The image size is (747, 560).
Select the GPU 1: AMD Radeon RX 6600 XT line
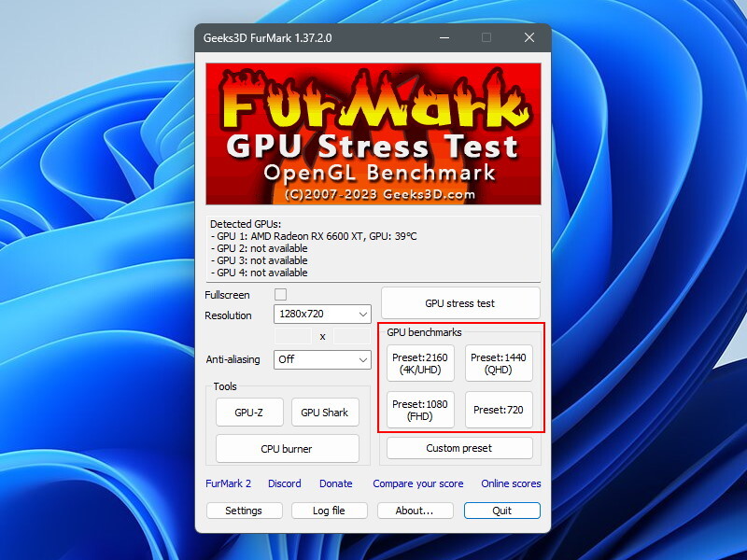point(314,236)
